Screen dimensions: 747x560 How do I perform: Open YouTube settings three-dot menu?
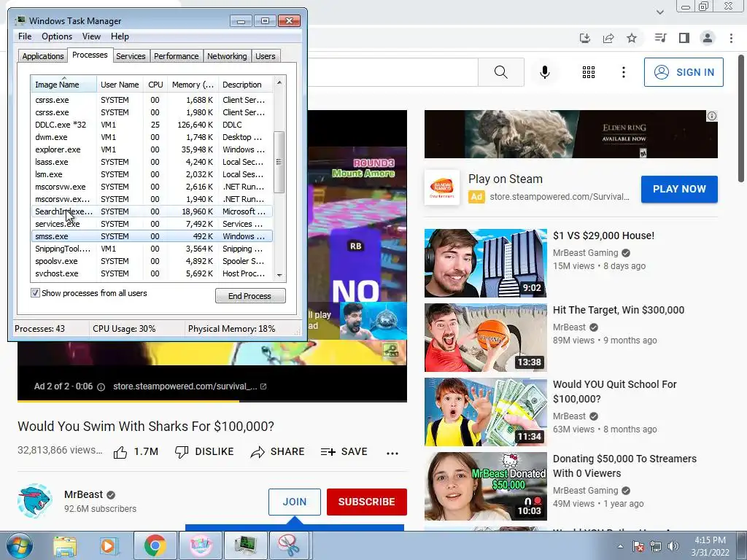click(x=623, y=72)
